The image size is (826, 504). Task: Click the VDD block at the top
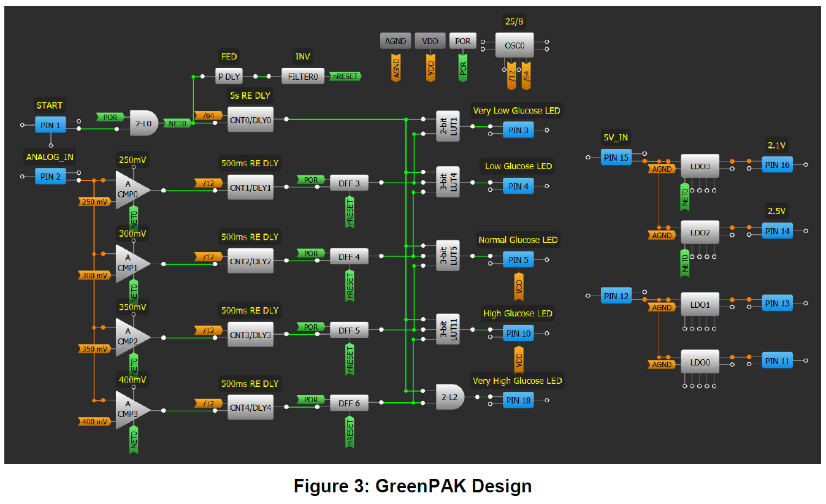tap(430, 41)
